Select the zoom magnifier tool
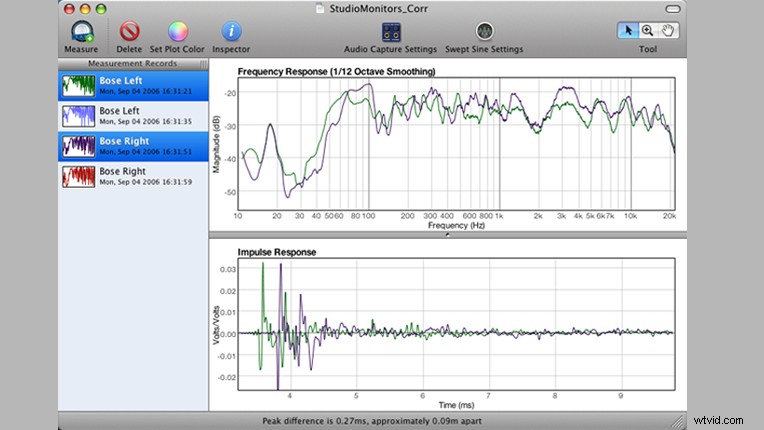The image size is (764, 430). [x=648, y=31]
